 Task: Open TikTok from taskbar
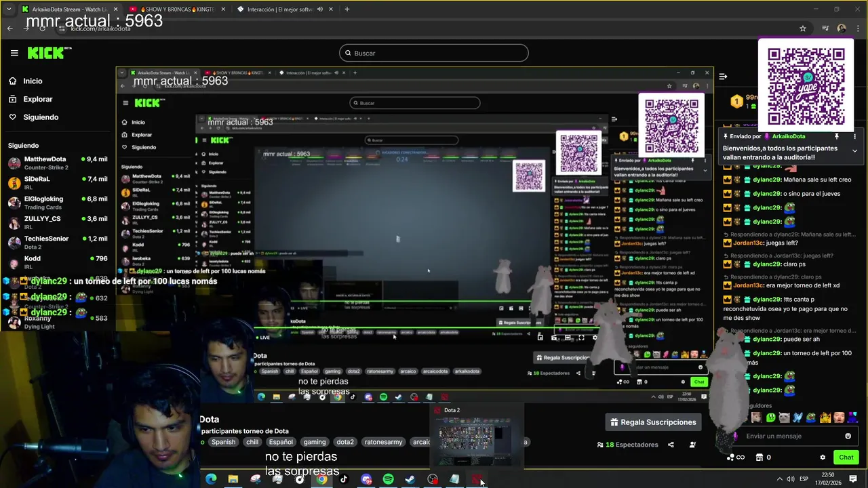coord(344,479)
